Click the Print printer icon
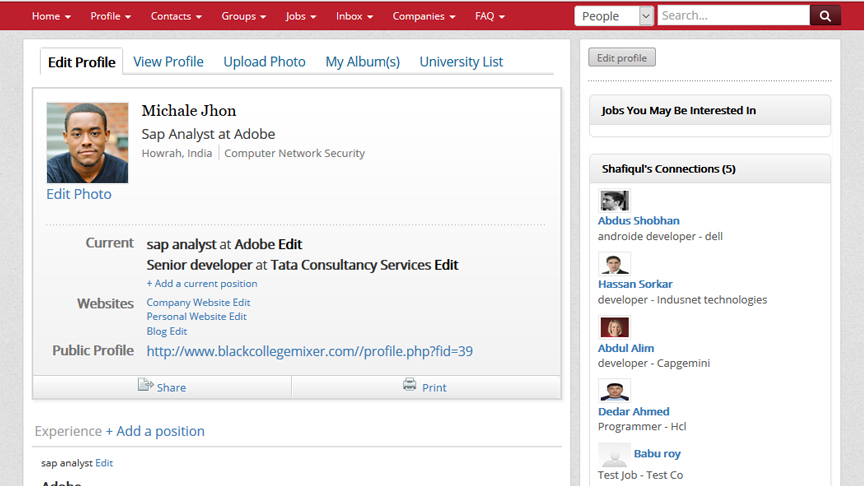Screen dimensions: 864x486 click(x=410, y=386)
